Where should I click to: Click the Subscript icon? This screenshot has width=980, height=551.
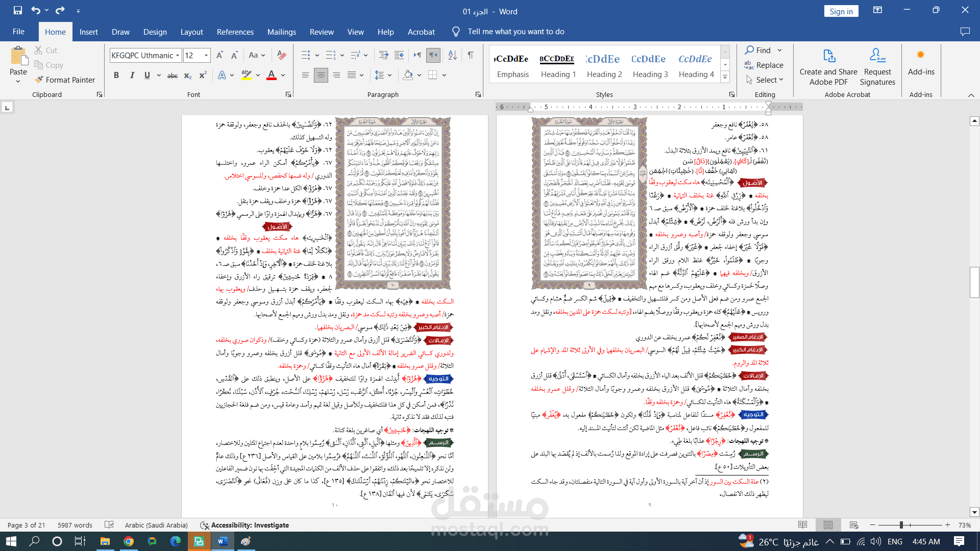click(x=188, y=75)
